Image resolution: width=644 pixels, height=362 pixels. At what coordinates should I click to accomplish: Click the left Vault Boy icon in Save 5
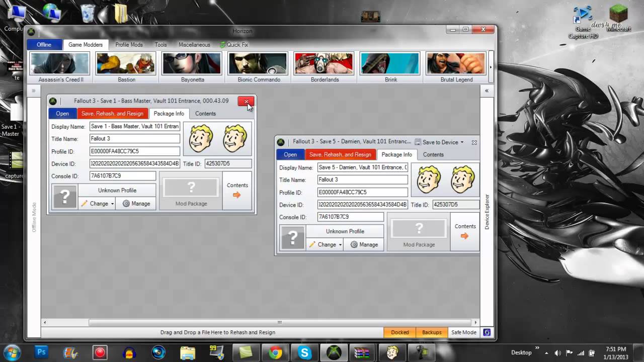click(x=429, y=179)
